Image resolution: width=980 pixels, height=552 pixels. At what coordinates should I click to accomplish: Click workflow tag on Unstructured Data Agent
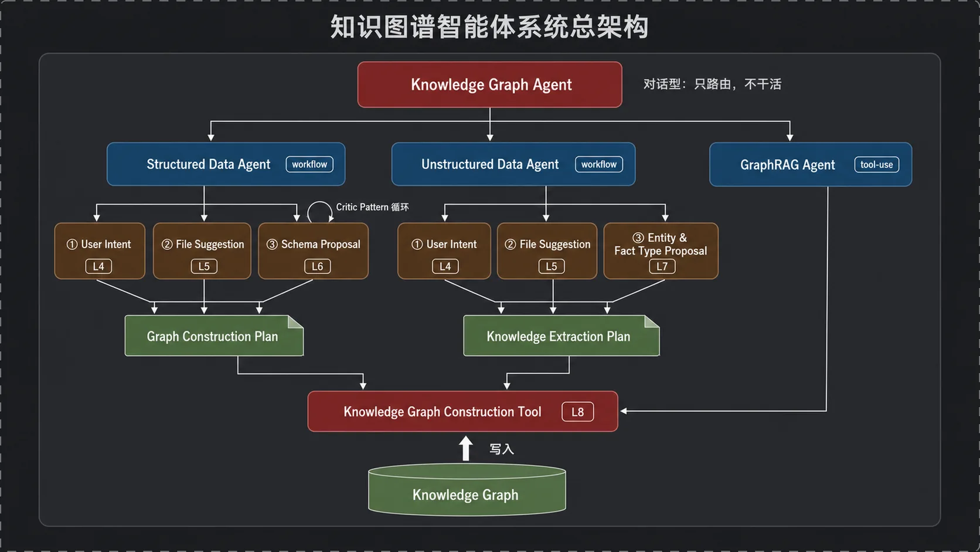598,164
